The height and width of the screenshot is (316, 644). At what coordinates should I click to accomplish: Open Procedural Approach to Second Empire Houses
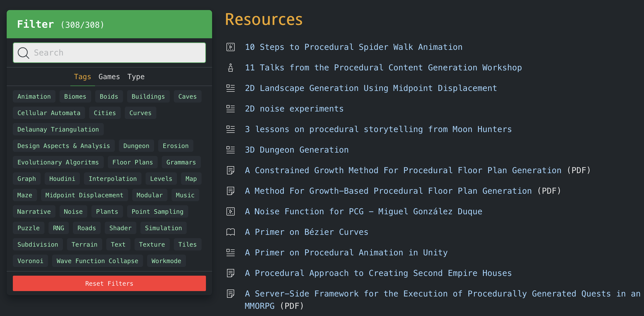[378, 273]
